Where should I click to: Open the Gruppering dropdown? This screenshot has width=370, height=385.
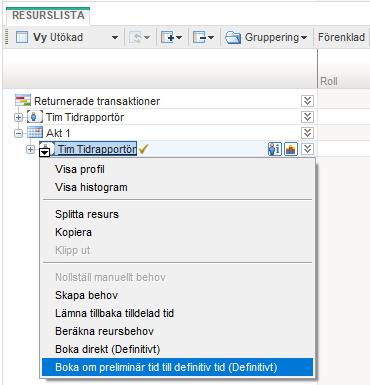(304, 38)
